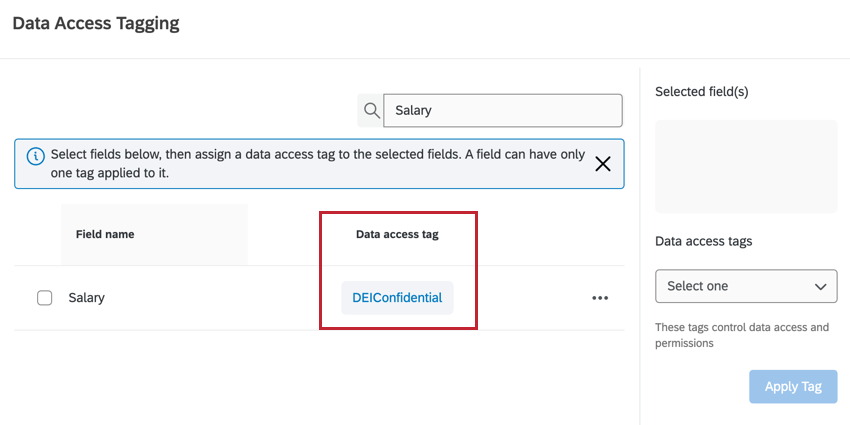Click the Data access tag column header
The image size is (850, 425).
pos(397,234)
